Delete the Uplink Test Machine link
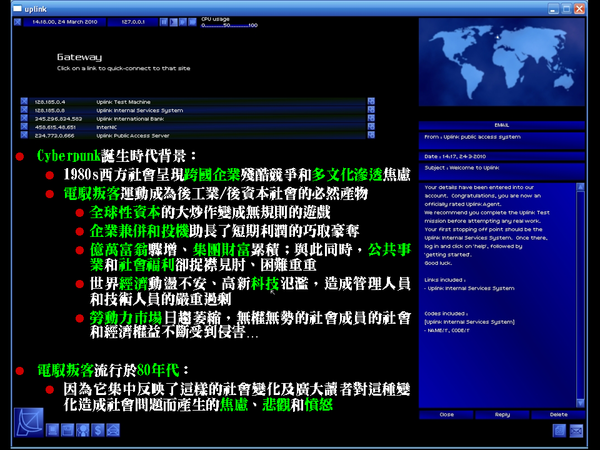The height and width of the screenshot is (450, 600). coord(24,101)
